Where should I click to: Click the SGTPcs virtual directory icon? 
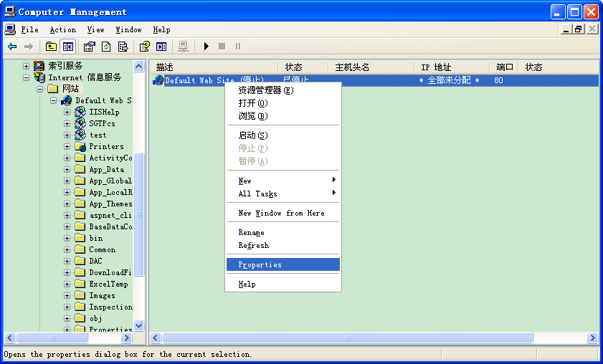click(x=80, y=123)
